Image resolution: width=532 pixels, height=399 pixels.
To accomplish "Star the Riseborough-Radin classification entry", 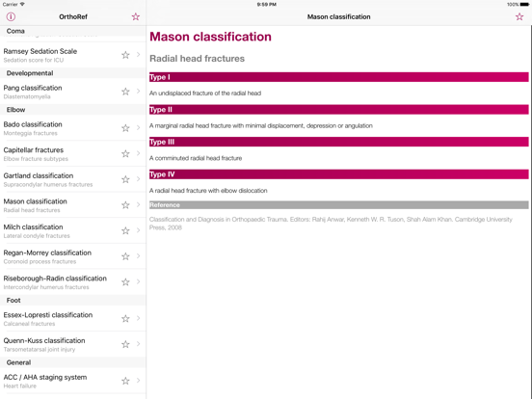I will pos(125,282).
